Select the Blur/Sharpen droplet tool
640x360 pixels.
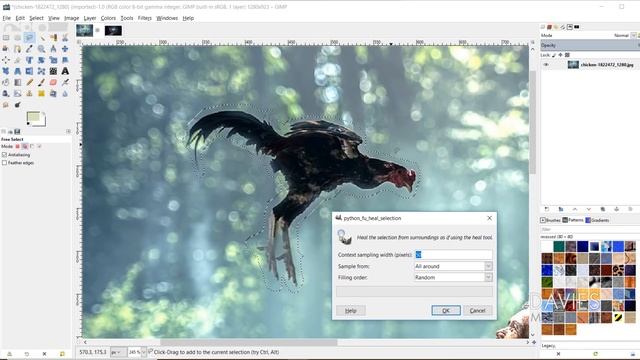[x=65, y=93]
